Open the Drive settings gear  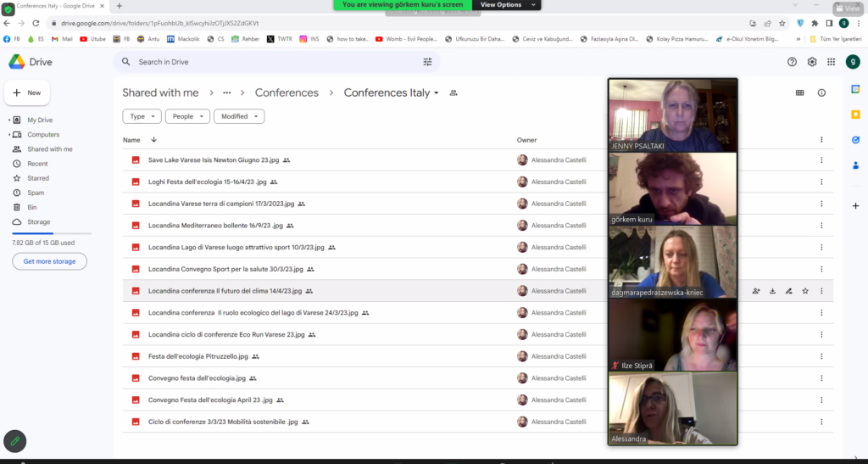pyautogui.click(x=812, y=62)
